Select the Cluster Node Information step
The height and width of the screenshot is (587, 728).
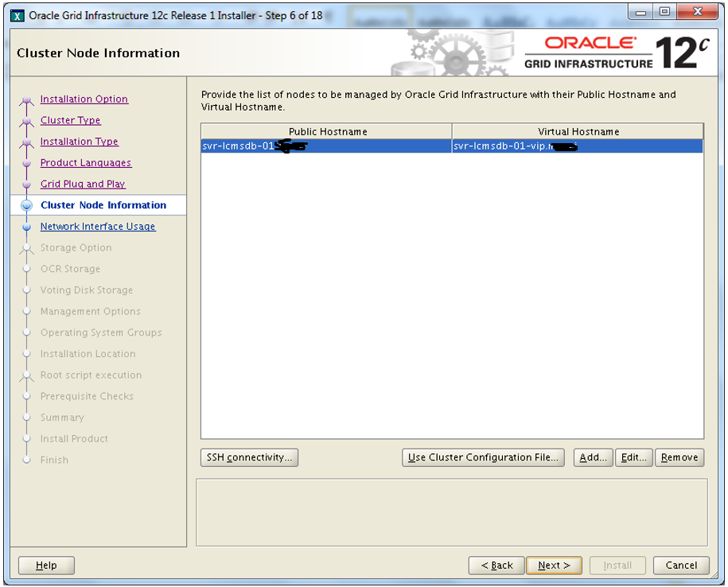click(x=103, y=205)
